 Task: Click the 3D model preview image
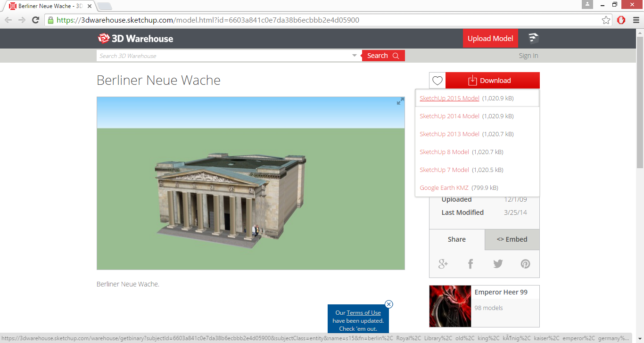[251, 183]
